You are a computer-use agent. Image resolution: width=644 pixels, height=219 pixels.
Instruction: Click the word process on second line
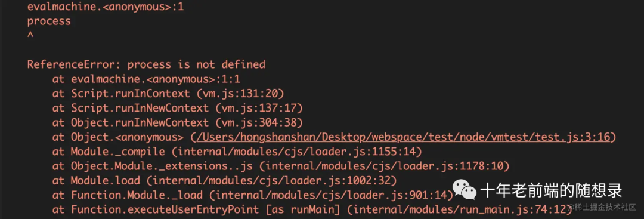(x=49, y=21)
